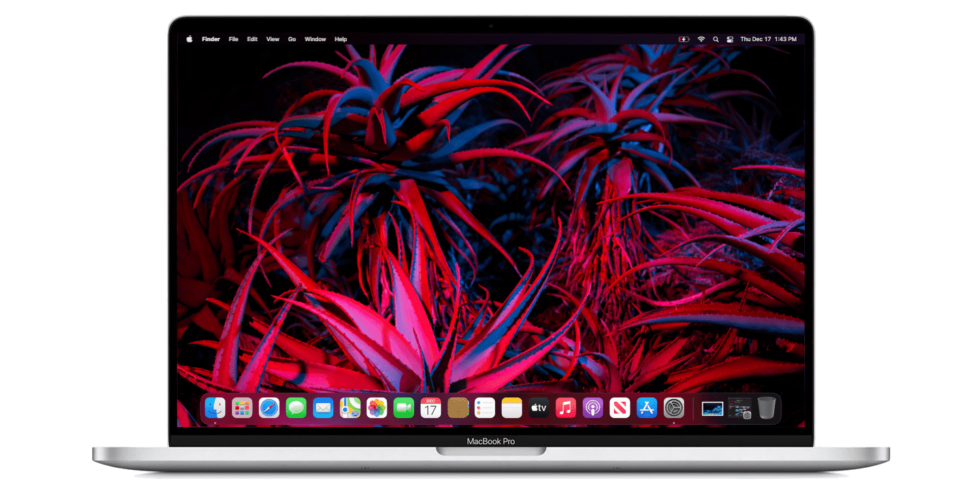Open the View menu
The width and height of the screenshot is (980, 490).
tap(273, 39)
